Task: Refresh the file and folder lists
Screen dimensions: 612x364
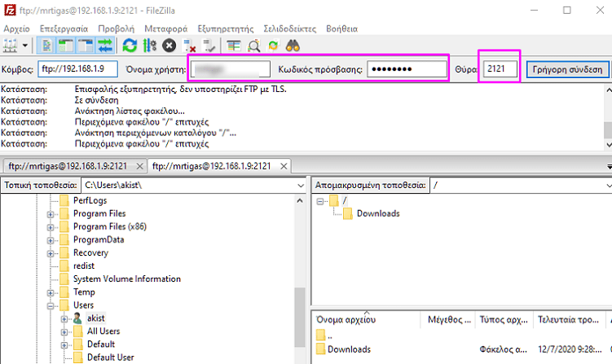Action: tap(130, 46)
